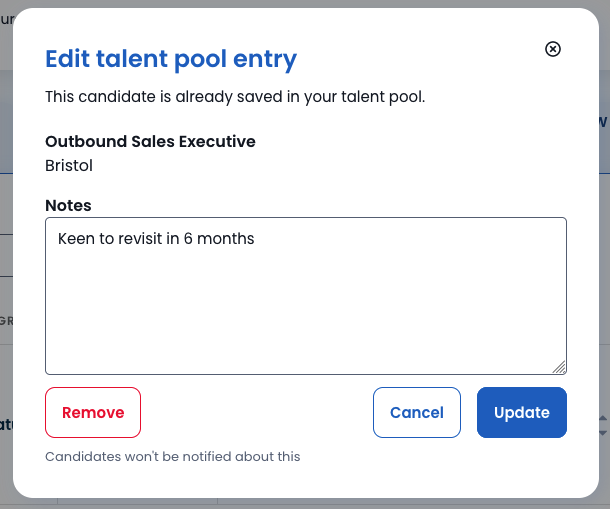The image size is (610, 509).
Task: Click the down arrow behind the dialog's right edge
Action: (x=603, y=433)
